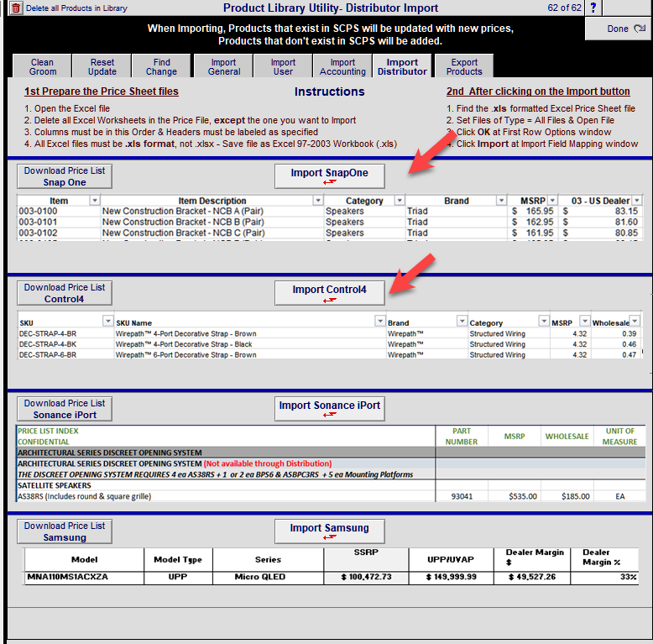
Task: Click the Import Samsung button
Action: (329, 531)
